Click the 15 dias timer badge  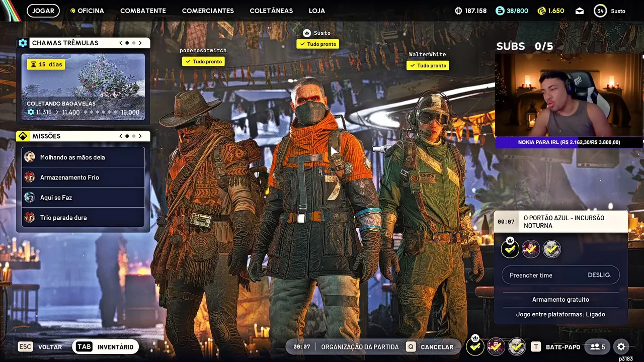point(46,64)
